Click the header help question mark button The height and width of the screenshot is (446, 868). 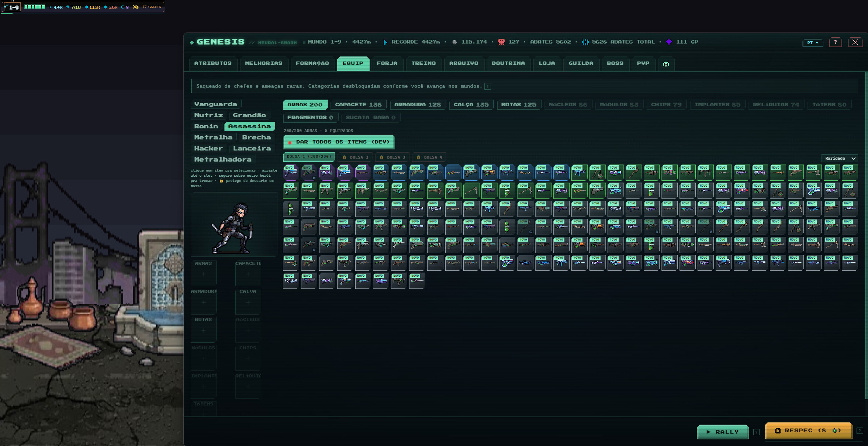[835, 42]
